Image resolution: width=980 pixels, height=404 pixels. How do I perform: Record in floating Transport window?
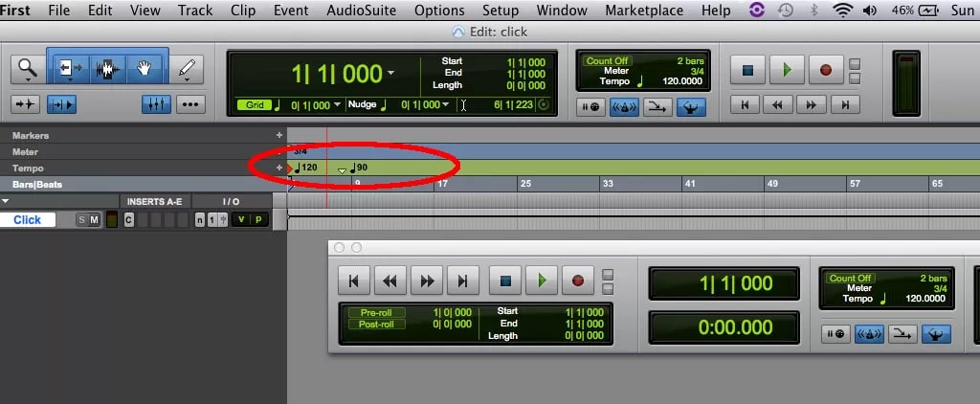pos(577,281)
